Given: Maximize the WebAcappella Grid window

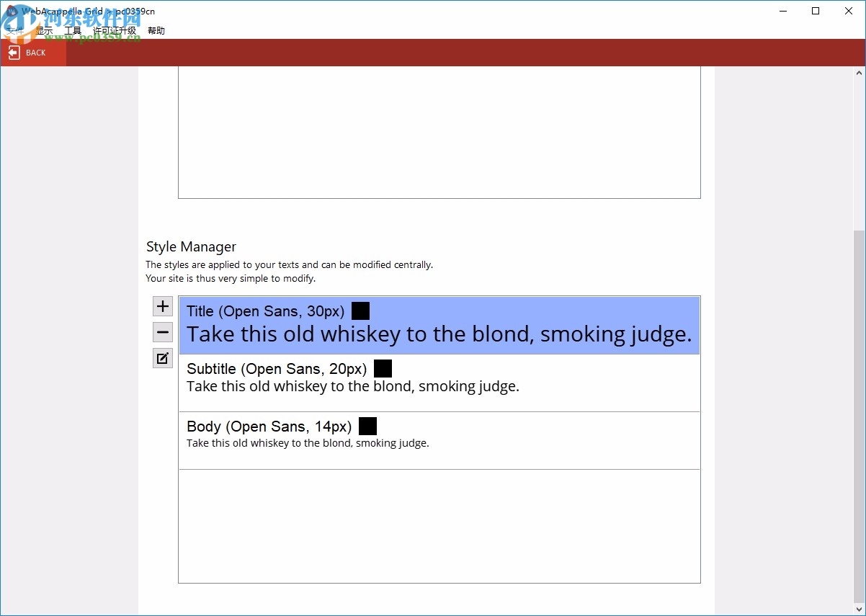Looking at the screenshot, I should click(816, 11).
